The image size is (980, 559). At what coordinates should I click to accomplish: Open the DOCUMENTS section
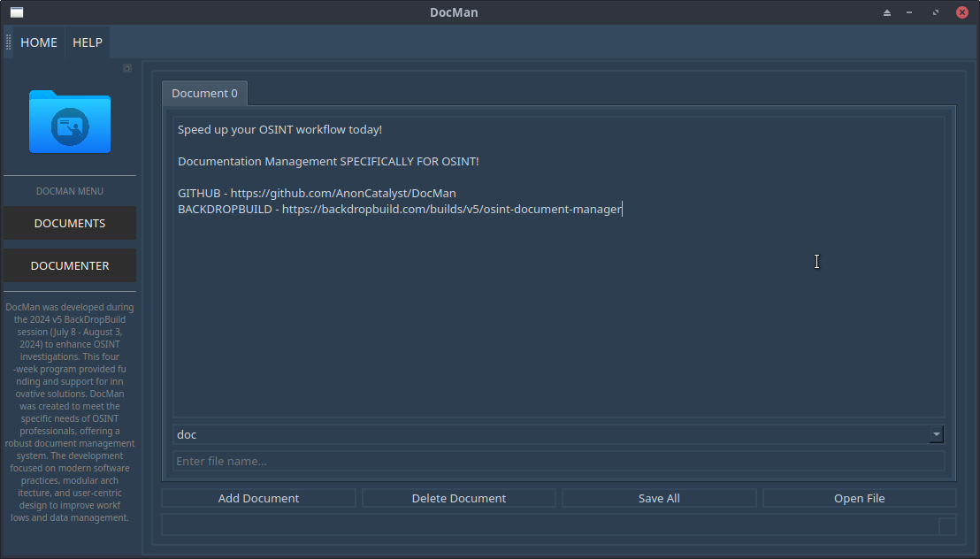click(x=70, y=223)
